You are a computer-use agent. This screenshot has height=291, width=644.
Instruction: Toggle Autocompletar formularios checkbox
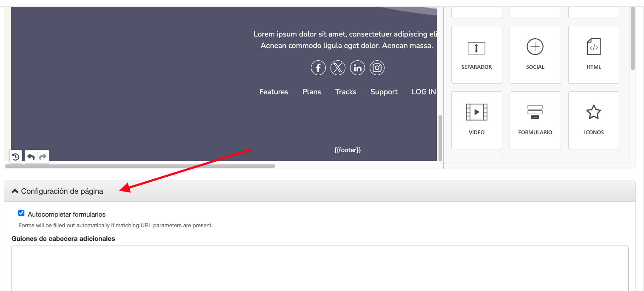pos(21,213)
